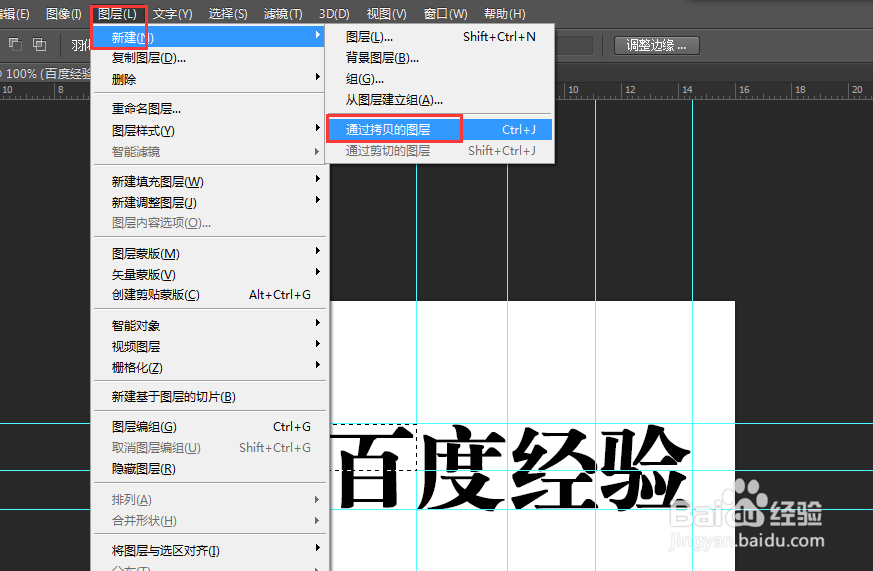Open the 文字(Y) menu
This screenshot has width=873, height=571.
(x=173, y=14)
